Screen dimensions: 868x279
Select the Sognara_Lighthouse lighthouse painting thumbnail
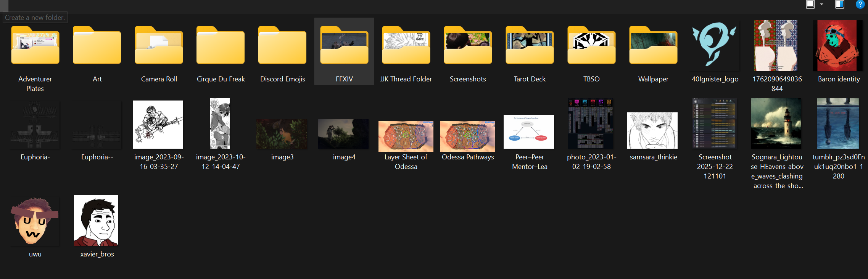click(776, 123)
